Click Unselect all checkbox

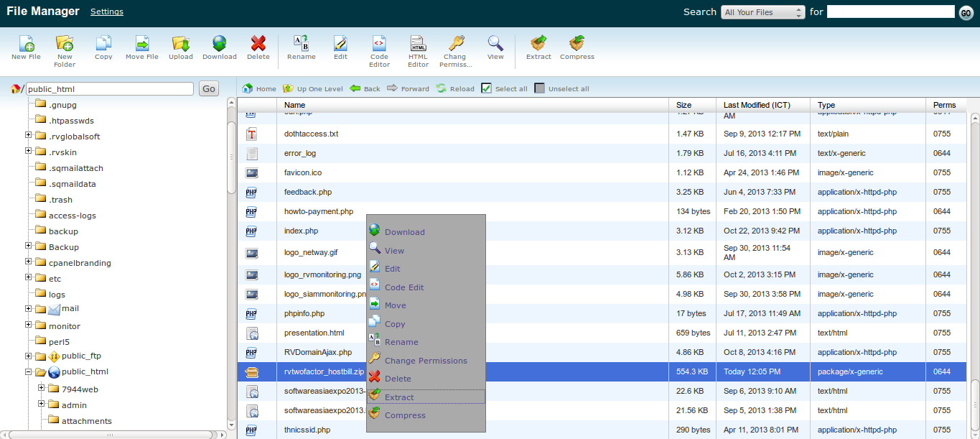540,88
